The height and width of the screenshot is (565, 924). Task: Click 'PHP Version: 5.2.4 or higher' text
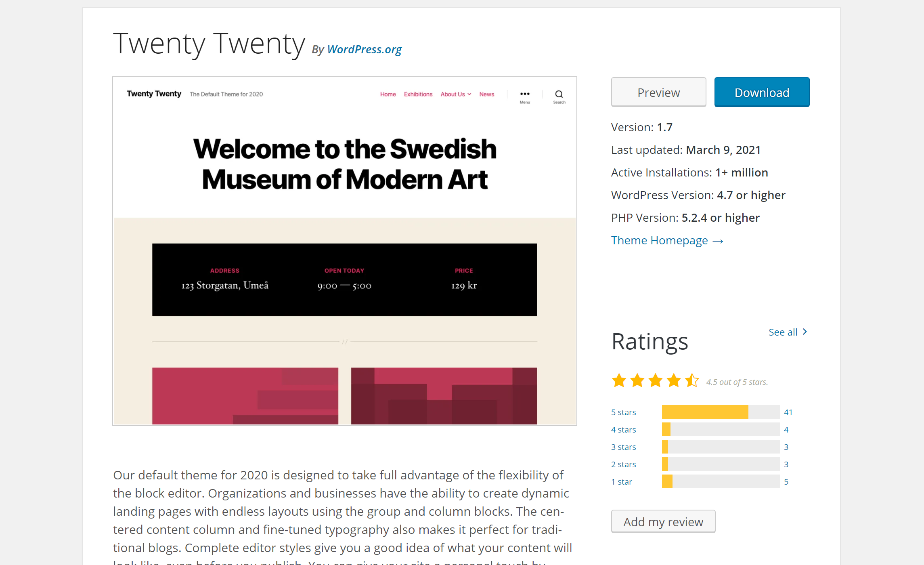pyautogui.click(x=685, y=218)
